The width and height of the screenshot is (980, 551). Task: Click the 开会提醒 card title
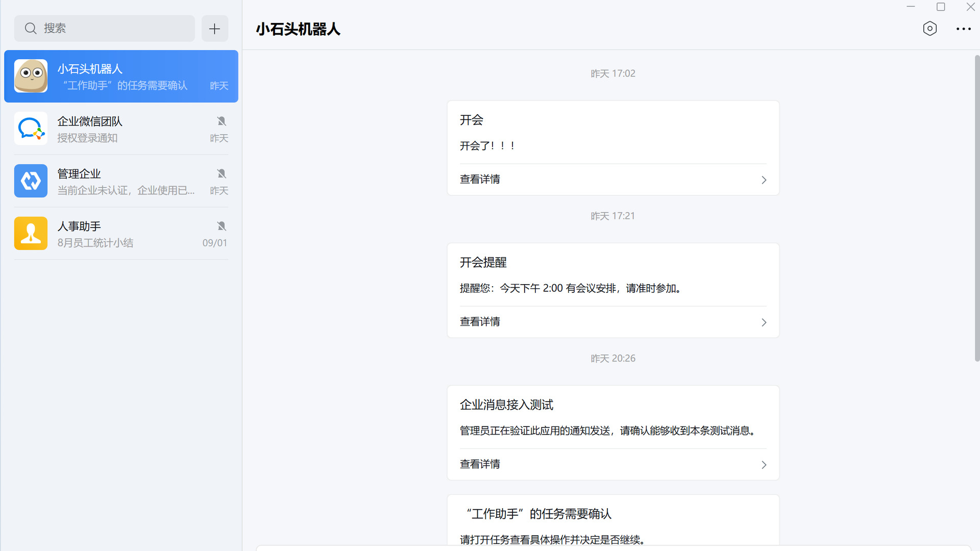click(483, 263)
